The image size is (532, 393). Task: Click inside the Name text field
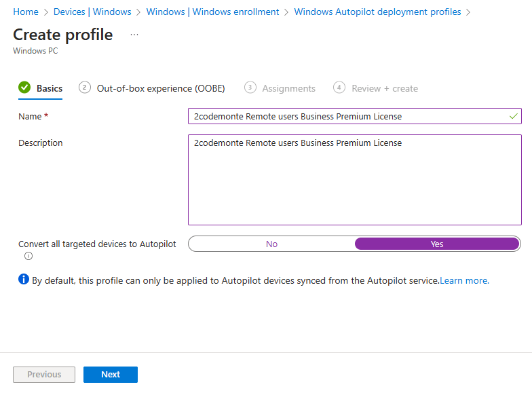click(346, 116)
